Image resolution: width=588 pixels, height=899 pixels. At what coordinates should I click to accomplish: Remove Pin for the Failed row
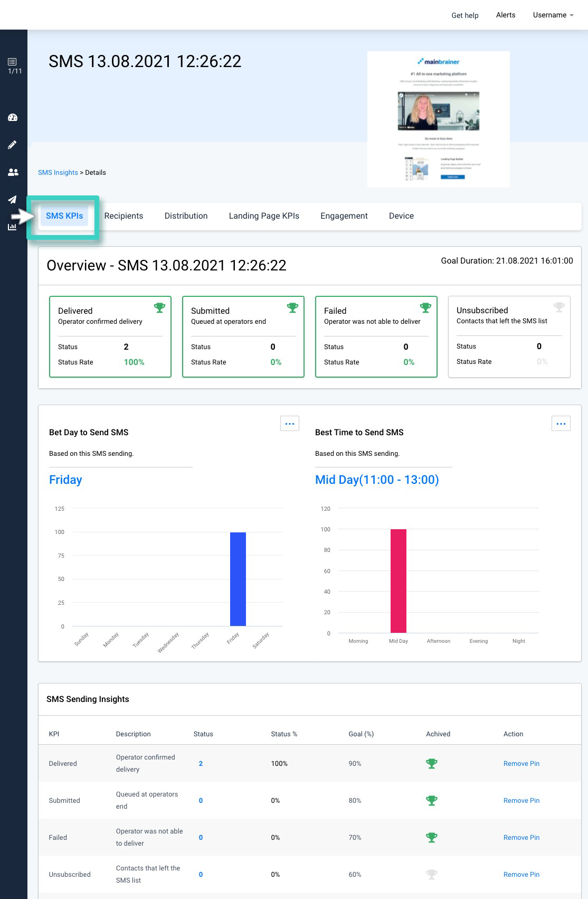(x=521, y=838)
